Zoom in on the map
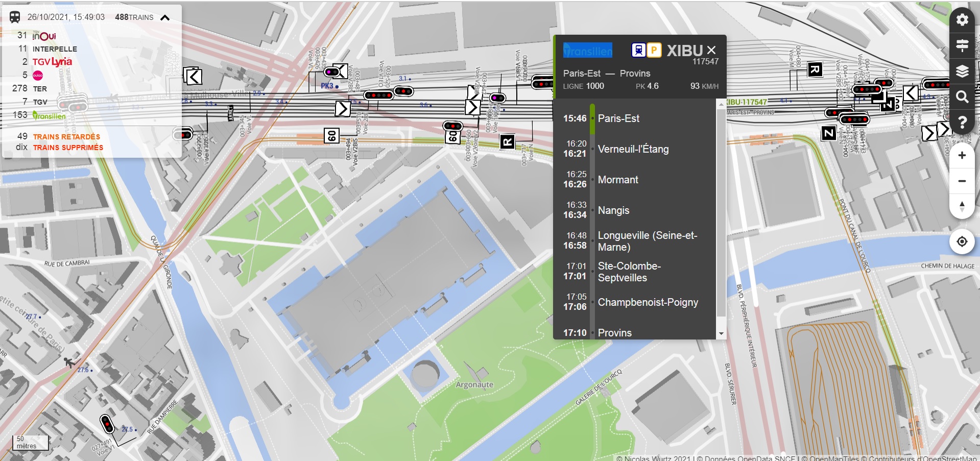This screenshot has width=980, height=461. click(x=962, y=156)
